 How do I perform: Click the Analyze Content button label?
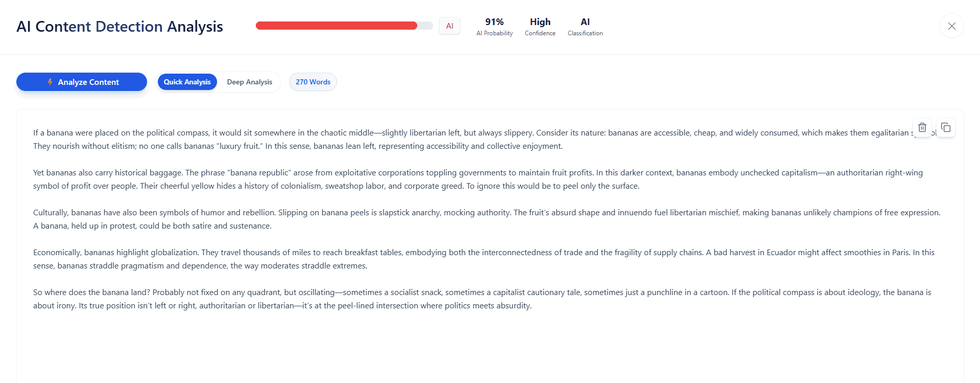(88, 82)
